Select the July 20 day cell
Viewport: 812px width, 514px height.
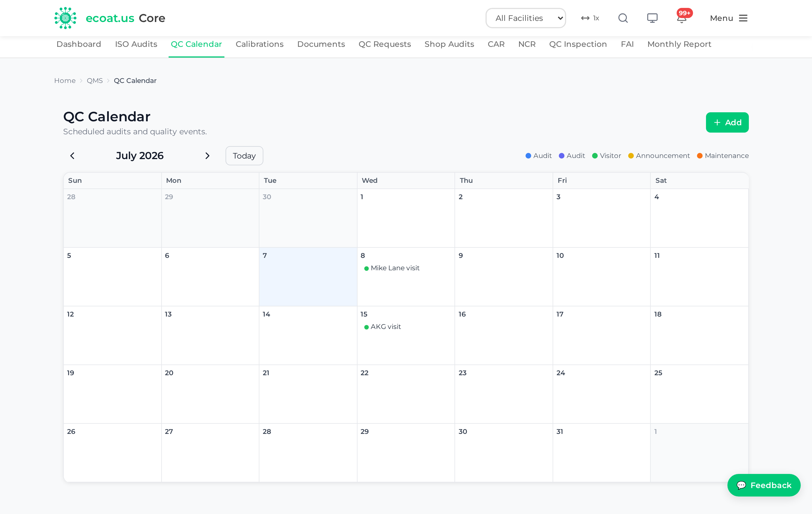(210, 394)
